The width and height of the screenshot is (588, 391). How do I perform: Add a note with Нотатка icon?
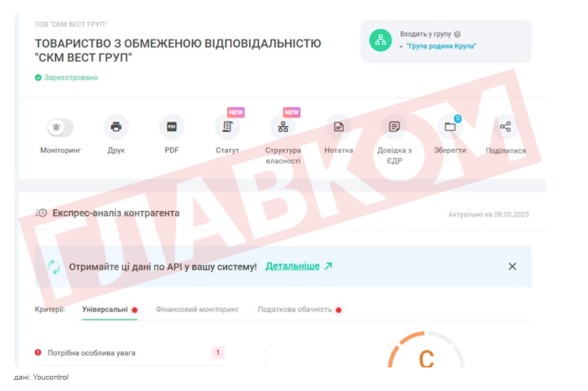pos(339,127)
